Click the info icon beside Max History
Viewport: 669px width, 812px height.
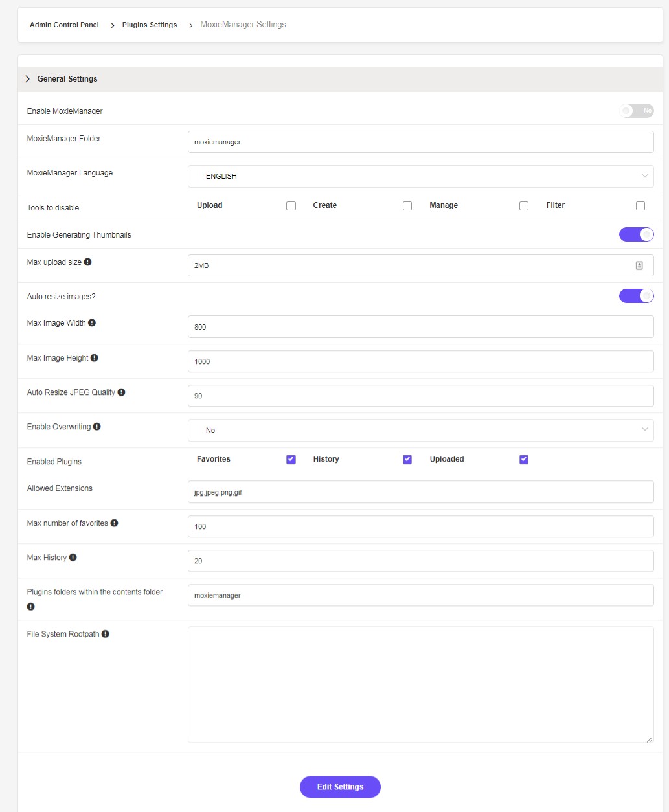click(x=73, y=558)
